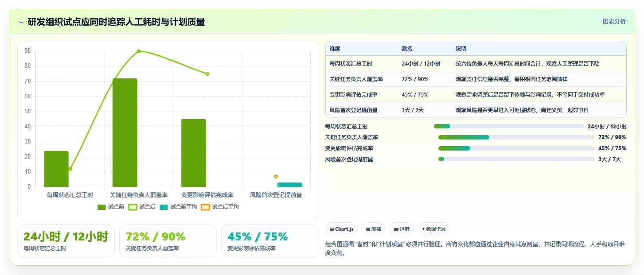This screenshot has width=644, height=275.
Task: Click the 风险首次登记提前量 progress bar
Action: [516, 159]
